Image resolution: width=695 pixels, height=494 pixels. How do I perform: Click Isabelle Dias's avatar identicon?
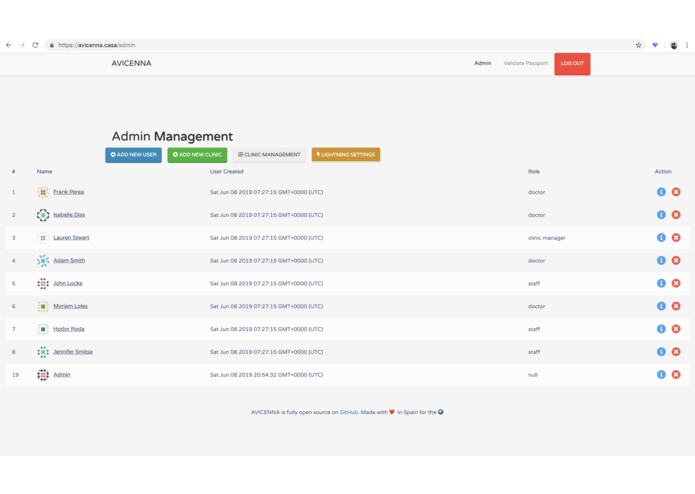click(43, 215)
